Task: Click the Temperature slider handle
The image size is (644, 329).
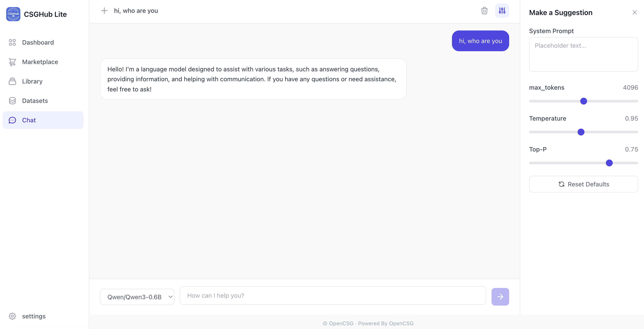Action: point(581,132)
